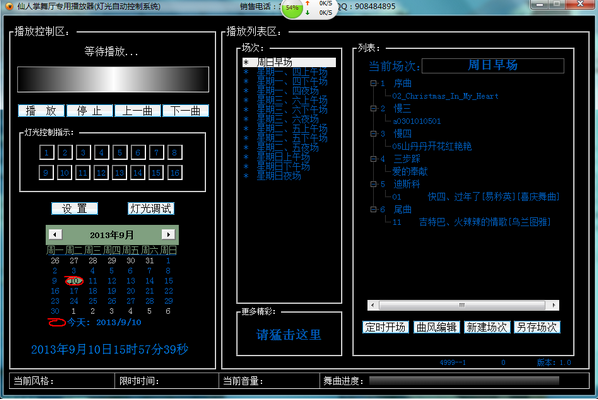Go to next calendar month arrow
The image size is (598, 400).
[168, 234]
